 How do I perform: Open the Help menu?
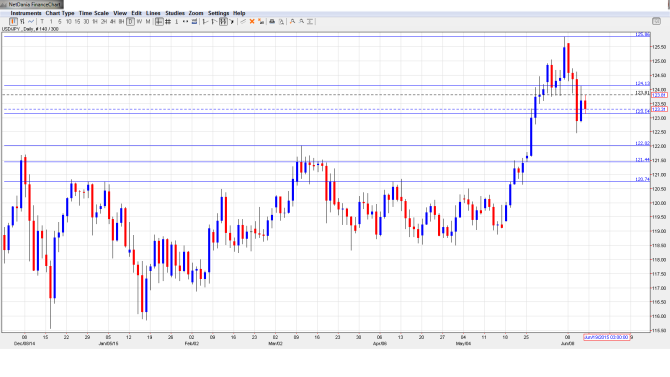click(239, 13)
